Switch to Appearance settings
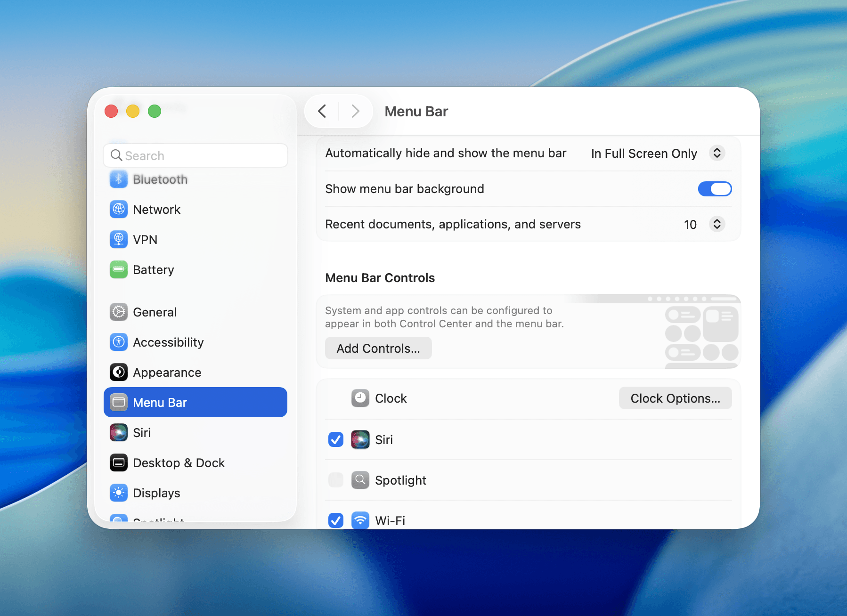 195,373
